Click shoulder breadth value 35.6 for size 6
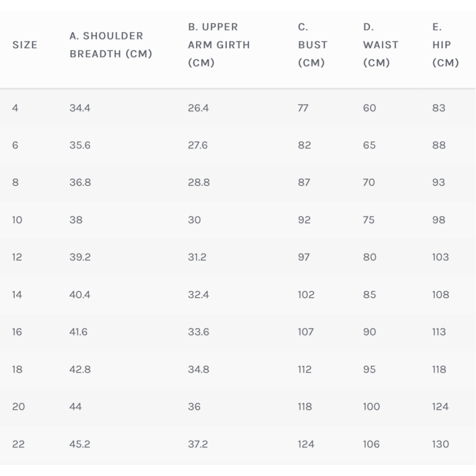 (x=80, y=145)
